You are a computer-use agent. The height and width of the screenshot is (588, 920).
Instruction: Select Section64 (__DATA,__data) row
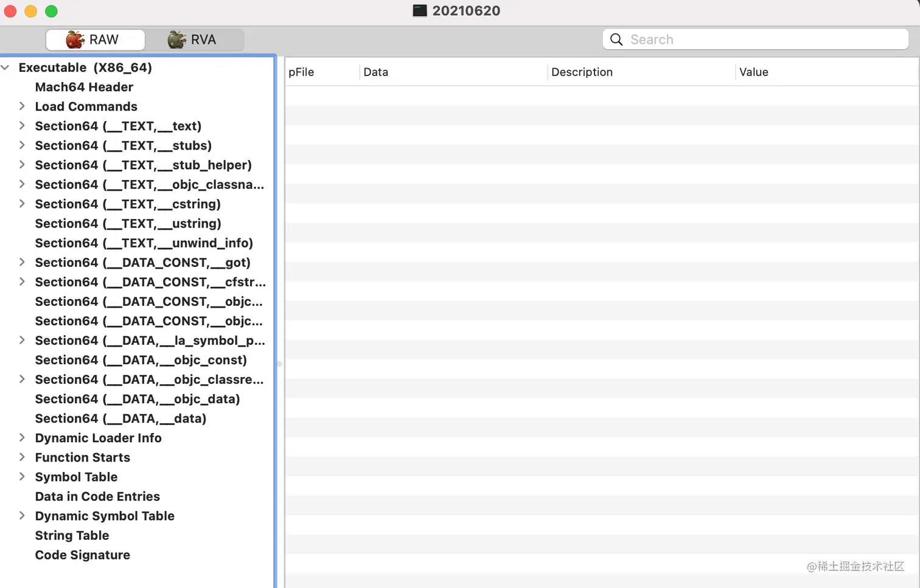120,418
